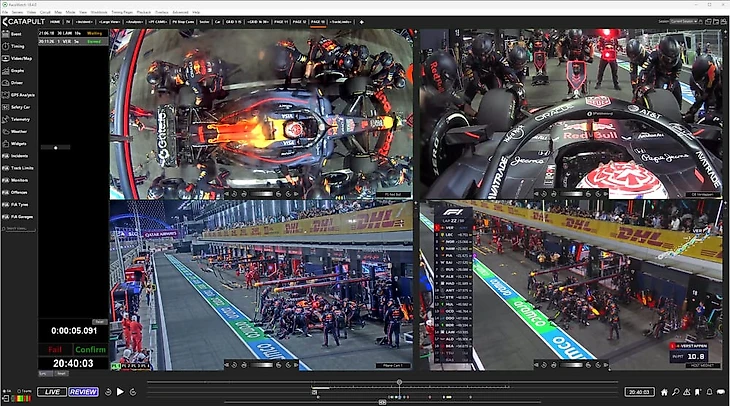Expand the Analysis page dropdown

click(135, 20)
